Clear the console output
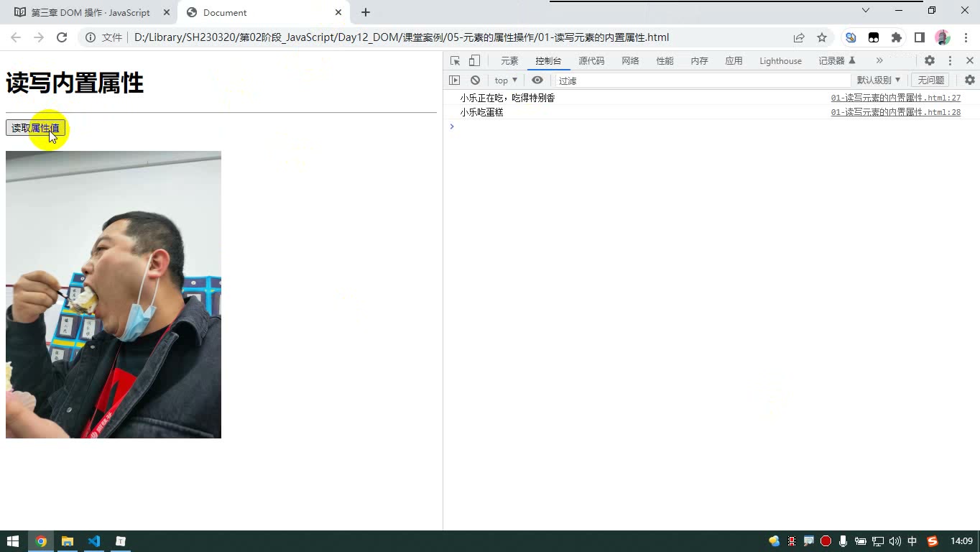980x552 pixels. point(475,80)
